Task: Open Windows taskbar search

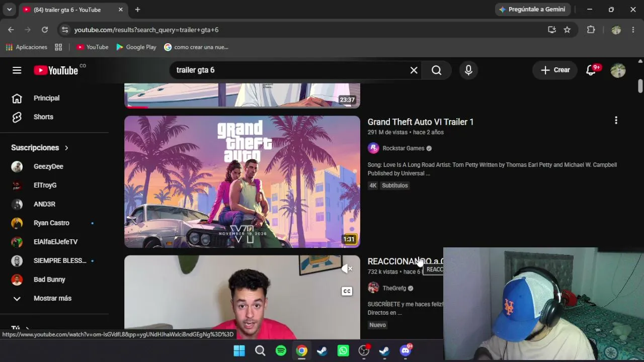Action: (260, 350)
